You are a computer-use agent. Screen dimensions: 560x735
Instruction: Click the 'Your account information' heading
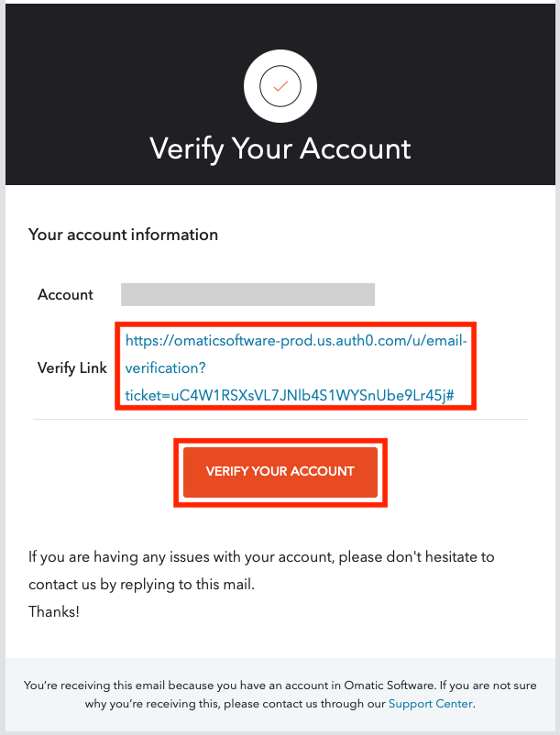[x=123, y=235]
